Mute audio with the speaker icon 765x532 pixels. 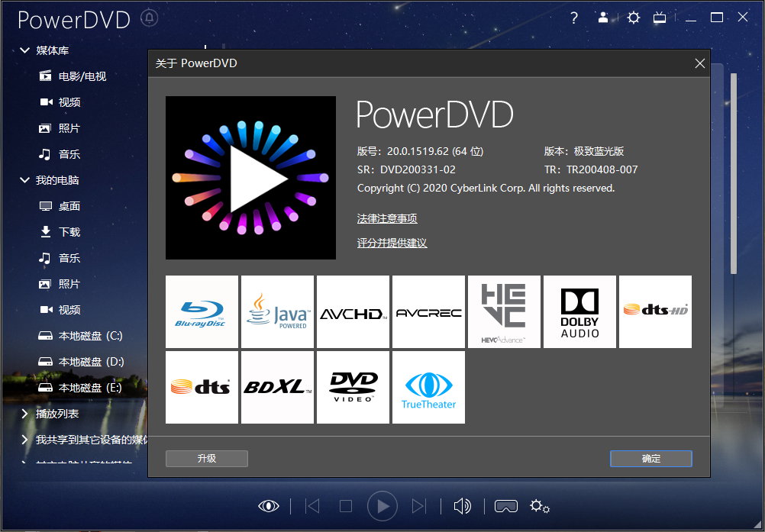(462, 506)
